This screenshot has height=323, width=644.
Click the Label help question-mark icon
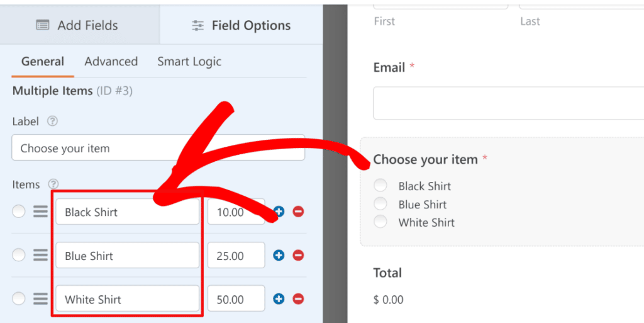[52, 122]
